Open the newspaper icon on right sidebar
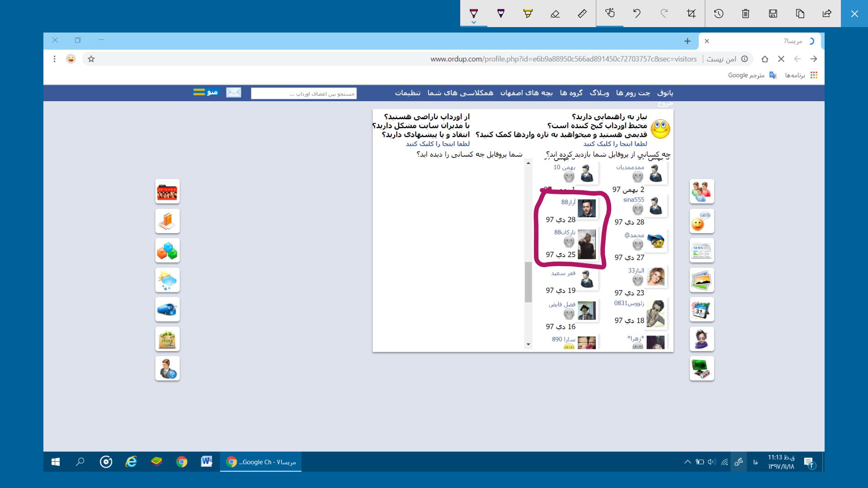 [702, 250]
